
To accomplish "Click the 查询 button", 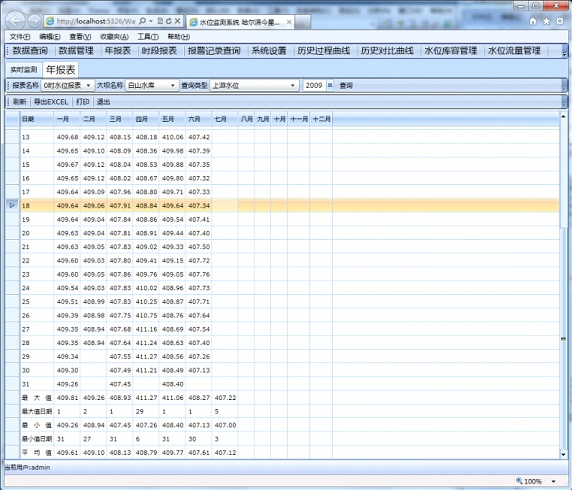I will coord(346,86).
